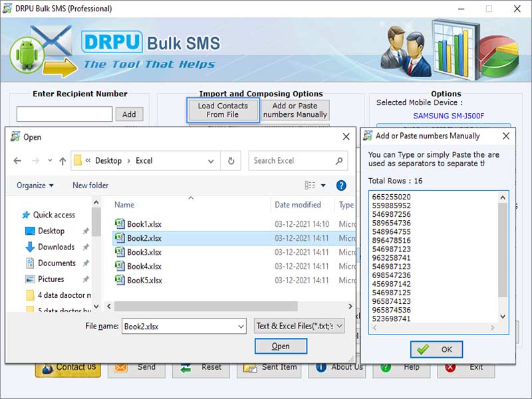Click the back arrow in the Open dialog
Image resolution: width=532 pixels, height=399 pixels.
[17, 160]
